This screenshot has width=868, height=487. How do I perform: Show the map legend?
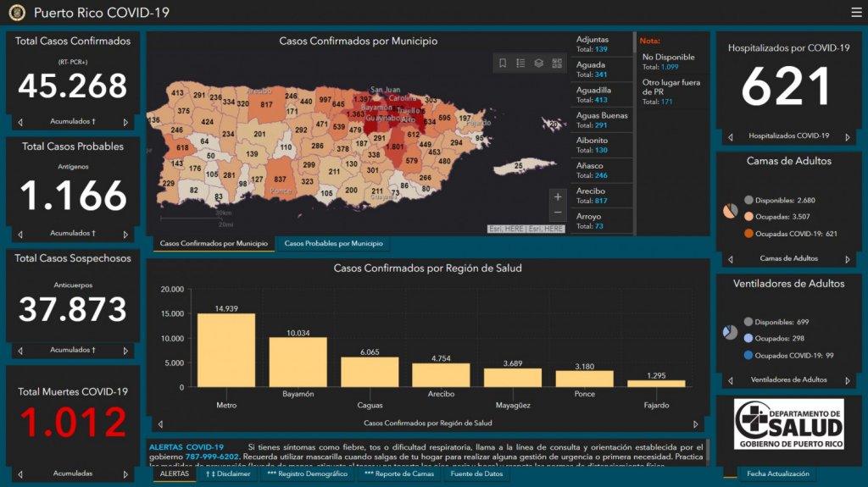click(520, 64)
